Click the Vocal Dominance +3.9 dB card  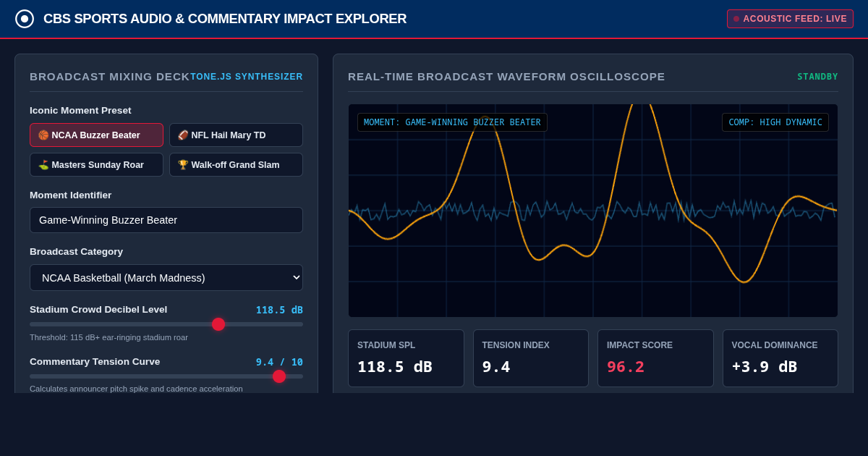[780, 358]
